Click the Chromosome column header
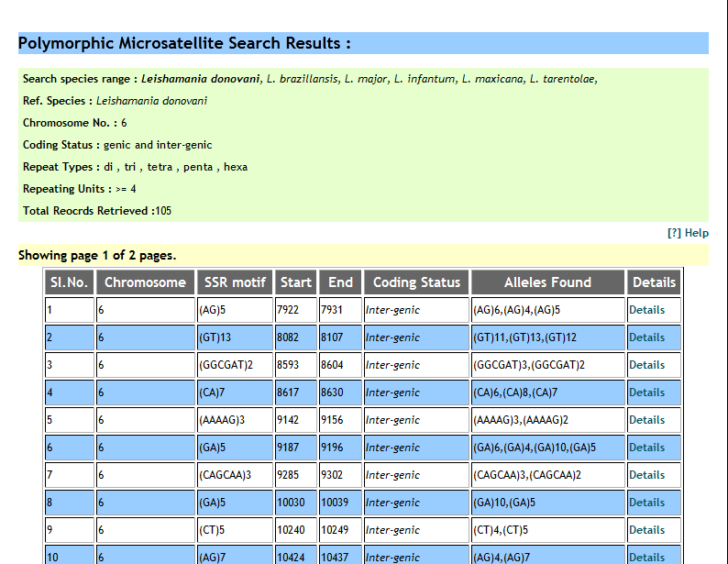728x564 pixels. tap(145, 282)
